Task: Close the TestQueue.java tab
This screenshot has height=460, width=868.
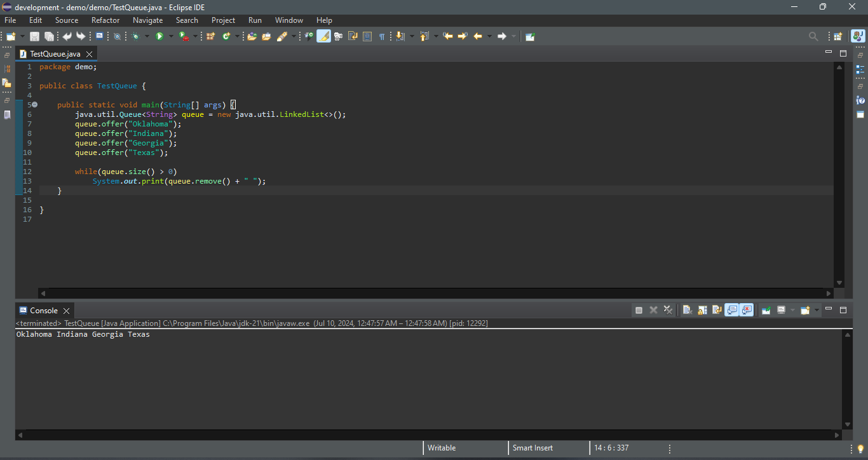Action: tap(90, 54)
